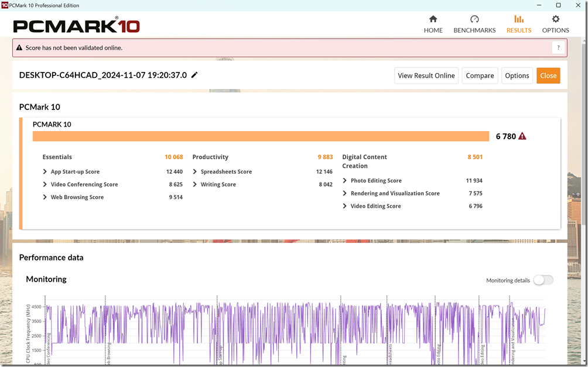Click the question mark help icon

[558, 47]
